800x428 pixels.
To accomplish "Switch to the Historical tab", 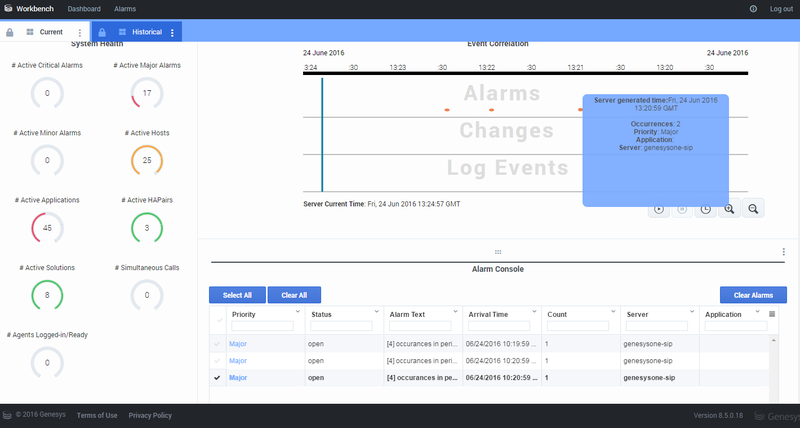I will pos(147,32).
